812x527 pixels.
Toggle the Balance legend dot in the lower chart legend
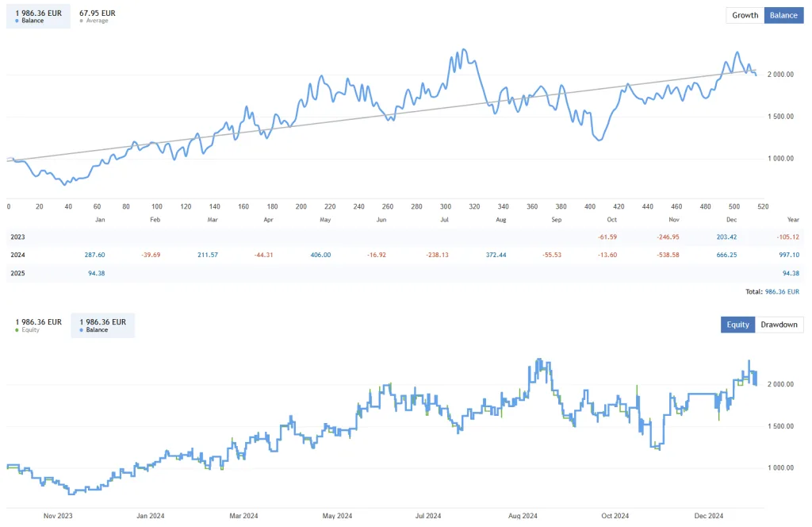[82, 329]
